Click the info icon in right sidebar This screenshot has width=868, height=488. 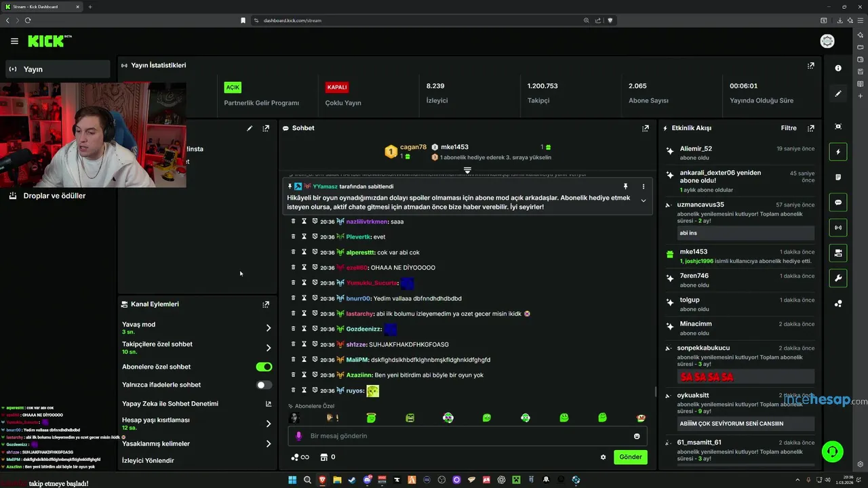(838, 68)
